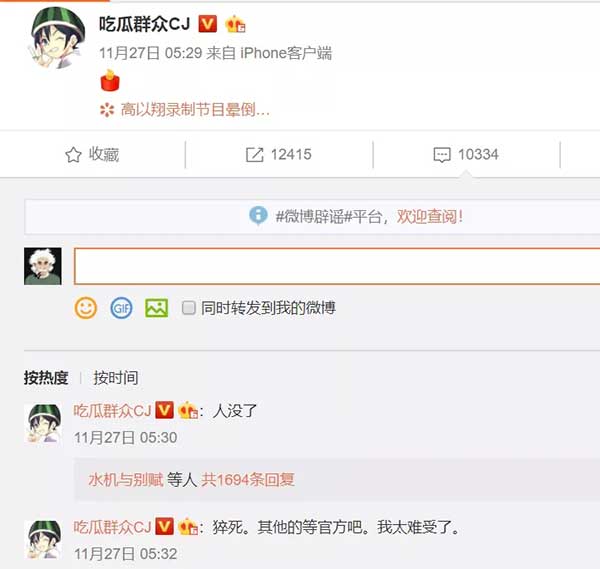Click into the comment text box

[337, 266]
